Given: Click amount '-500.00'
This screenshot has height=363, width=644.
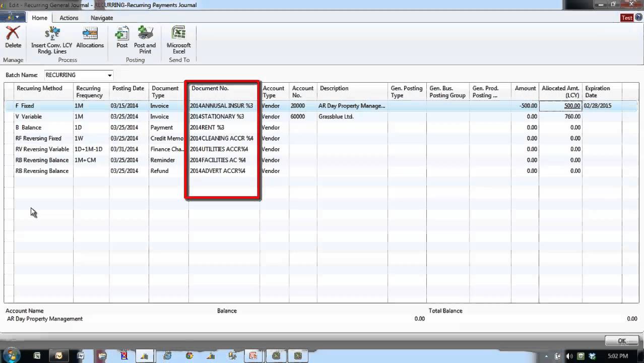Looking at the screenshot, I should click(525, 106).
